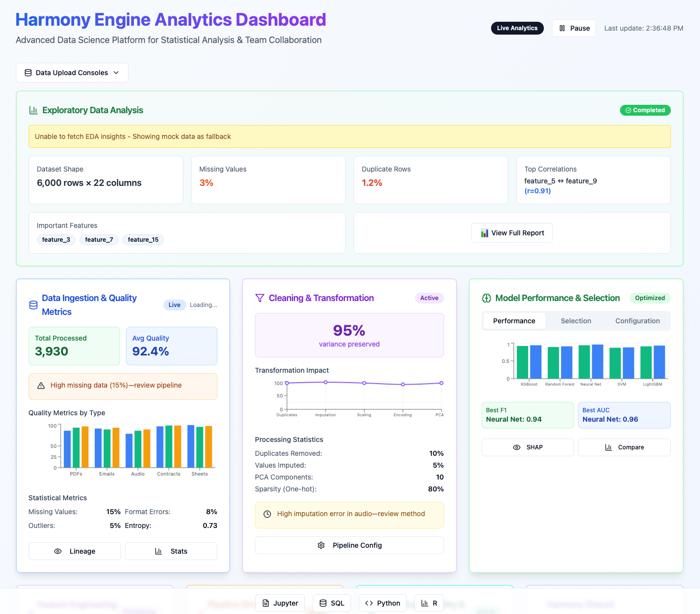Click the Best AUC Neural Net card
700x614 pixels.
coord(624,415)
